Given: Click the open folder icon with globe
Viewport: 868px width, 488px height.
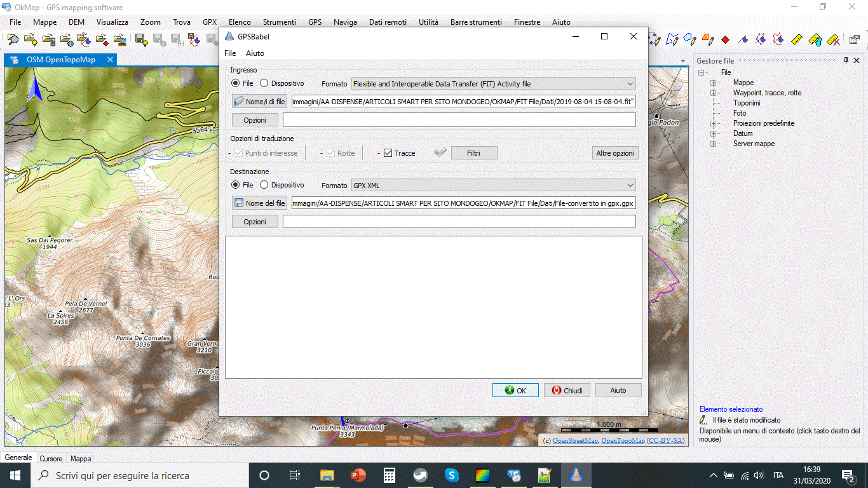Looking at the screenshot, I should point(67,40).
